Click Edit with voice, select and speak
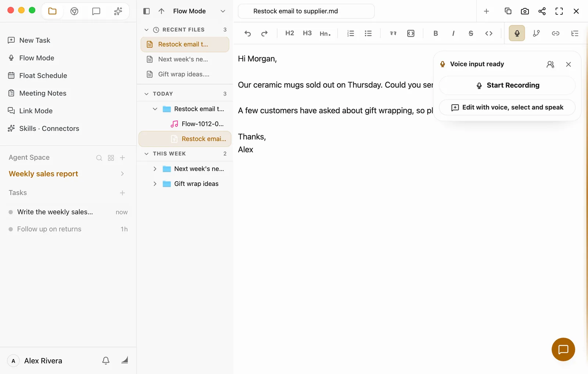The image size is (588, 374). click(507, 107)
